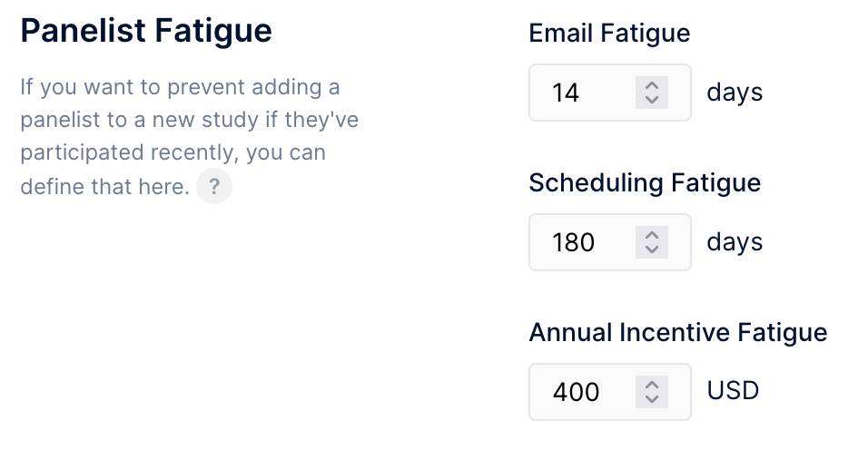868x450 pixels.
Task: Decrease Email Fatigue days with down arrow
Action: pos(652,100)
